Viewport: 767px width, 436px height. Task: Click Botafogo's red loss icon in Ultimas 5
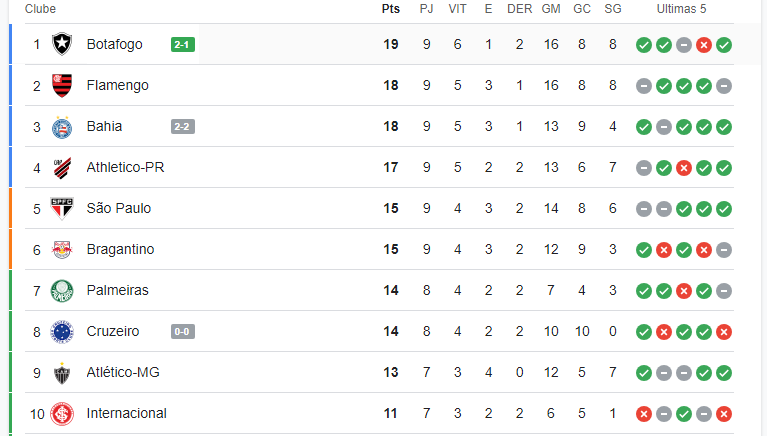click(x=704, y=45)
